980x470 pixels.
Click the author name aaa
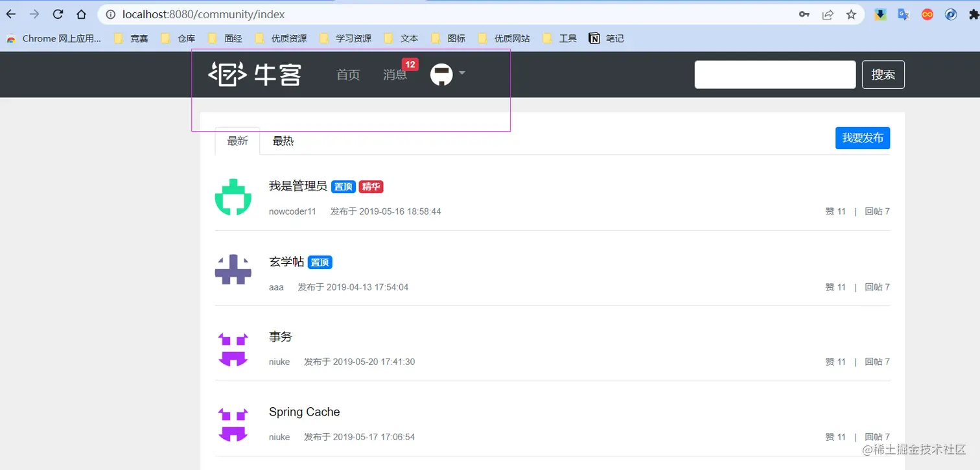[276, 287]
